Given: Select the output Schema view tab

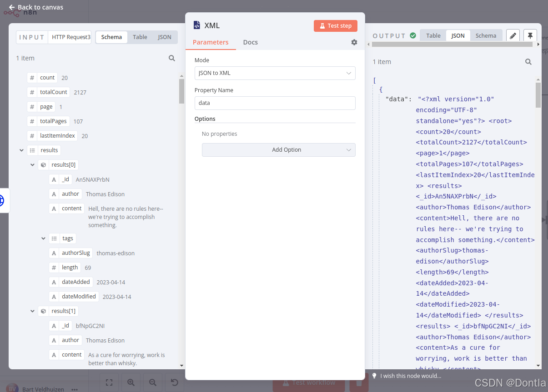Looking at the screenshot, I should (486, 35).
